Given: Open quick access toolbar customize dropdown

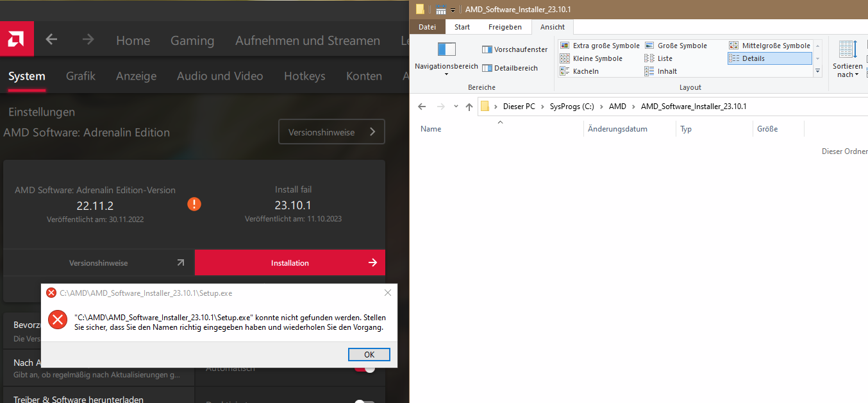Looking at the screenshot, I should [x=453, y=10].
